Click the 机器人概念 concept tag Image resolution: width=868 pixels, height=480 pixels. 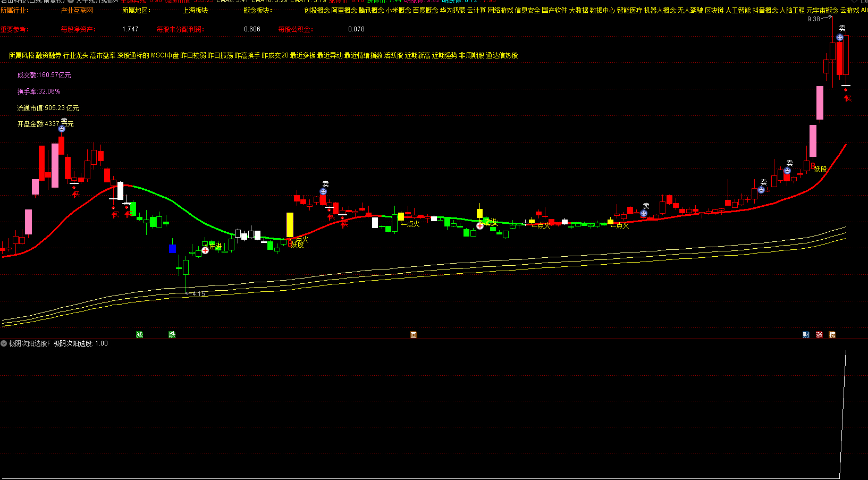pyautogui.click(x=660, y=10)
